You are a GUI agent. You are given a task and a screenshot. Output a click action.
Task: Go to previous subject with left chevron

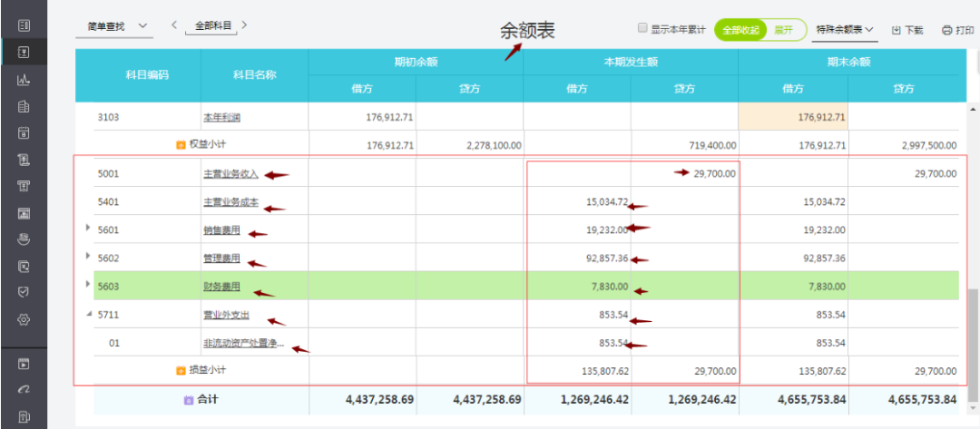174,25
